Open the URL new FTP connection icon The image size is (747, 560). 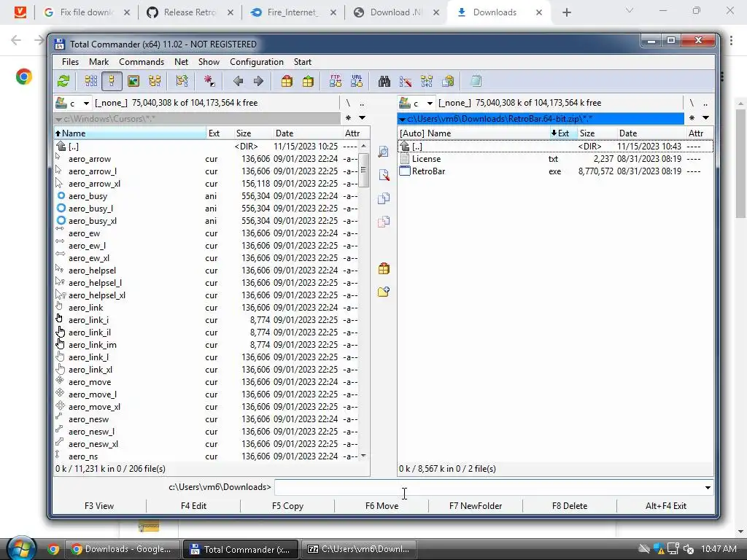[357, 81]
